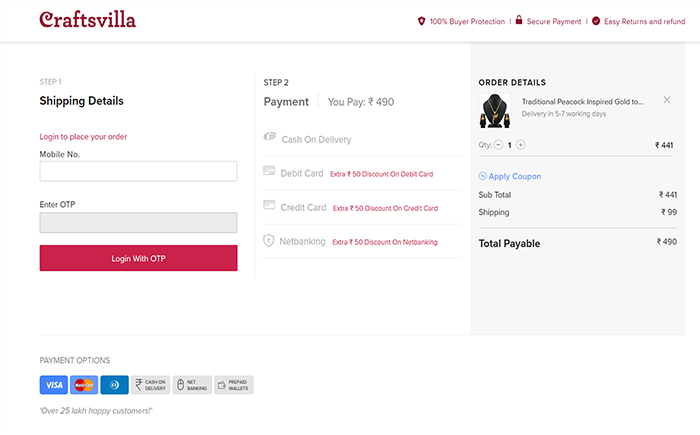The width and height of the screenshot is (700, 435).
Task: Click the Mobile No. input field
Action: (x=138, y=171)
